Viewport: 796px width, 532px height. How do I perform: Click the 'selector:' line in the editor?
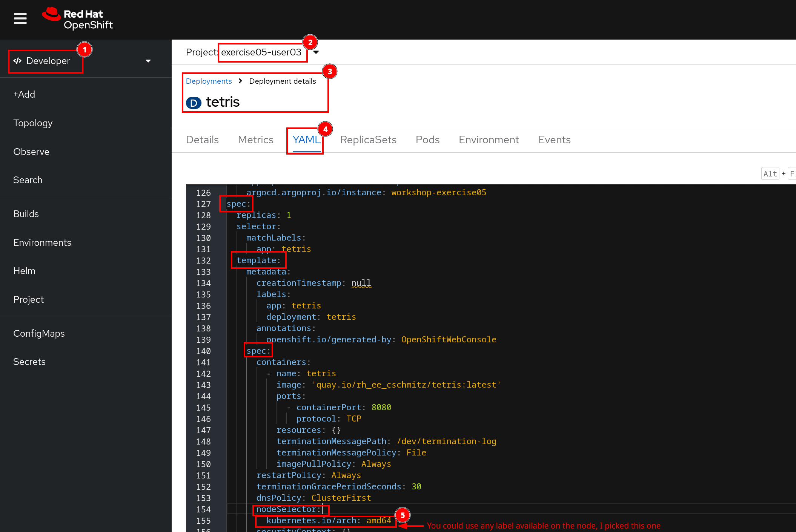pyautogui.click(x=258, y=226)
